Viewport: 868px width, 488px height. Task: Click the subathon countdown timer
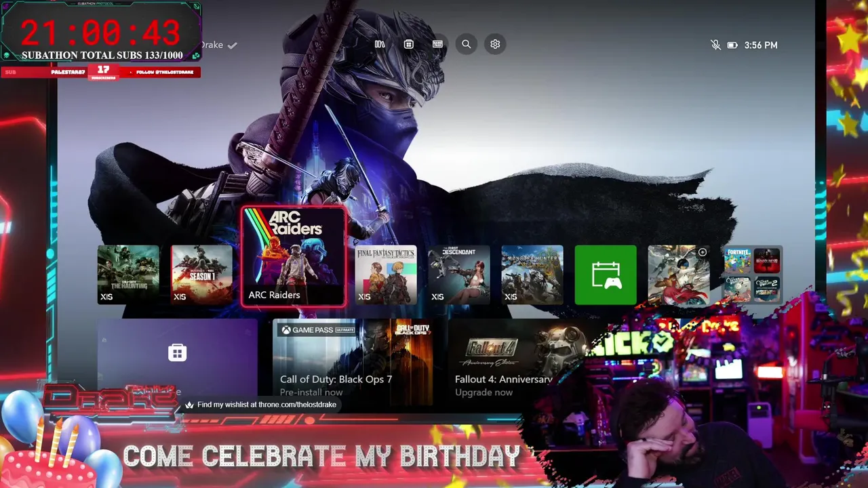pos(100,33)
